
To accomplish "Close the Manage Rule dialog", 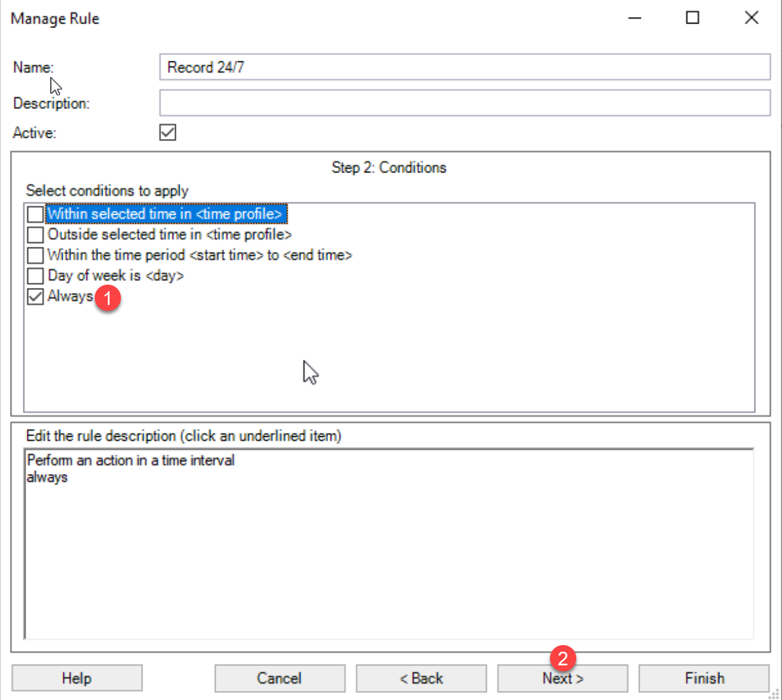I will [751, 18].
